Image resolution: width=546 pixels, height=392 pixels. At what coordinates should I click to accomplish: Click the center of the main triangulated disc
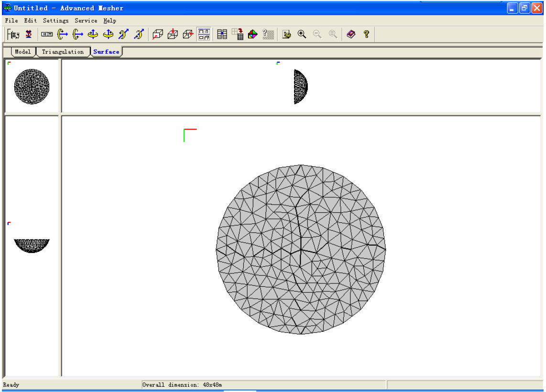click(x=301, y=249)
